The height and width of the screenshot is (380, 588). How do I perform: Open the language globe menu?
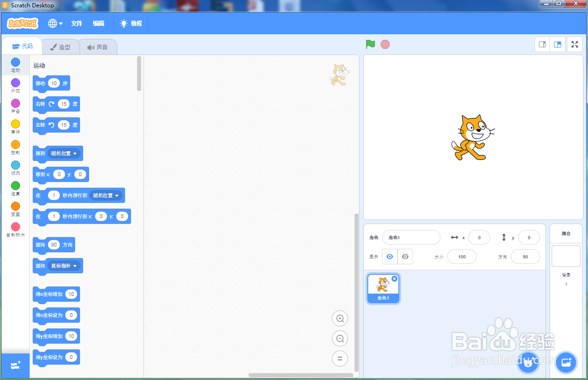coord(55,23)
